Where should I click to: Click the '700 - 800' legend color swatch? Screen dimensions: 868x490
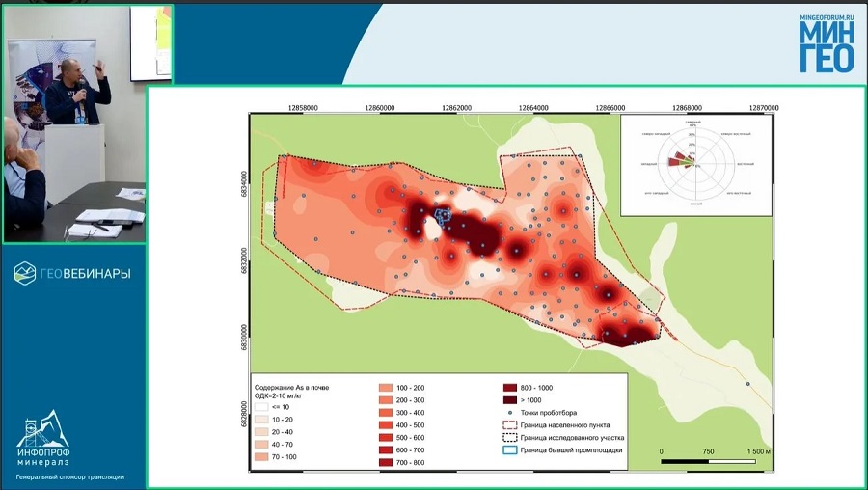tap(386, 462)
